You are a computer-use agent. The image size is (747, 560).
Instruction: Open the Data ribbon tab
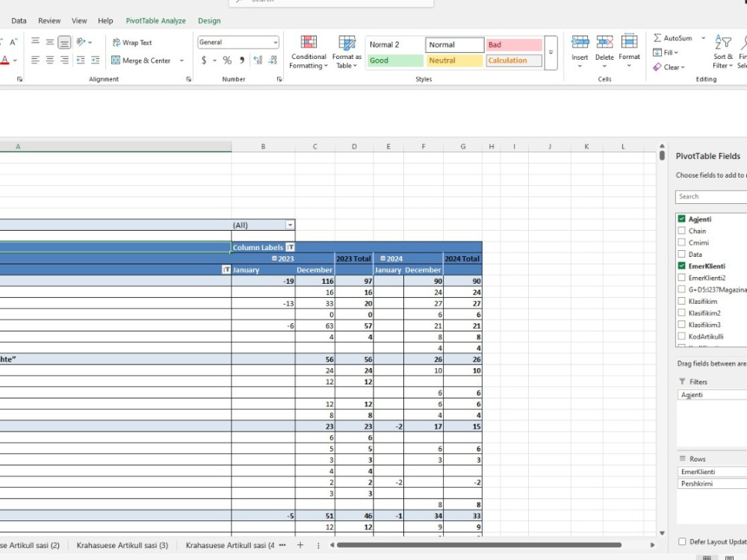pos(19,21)
